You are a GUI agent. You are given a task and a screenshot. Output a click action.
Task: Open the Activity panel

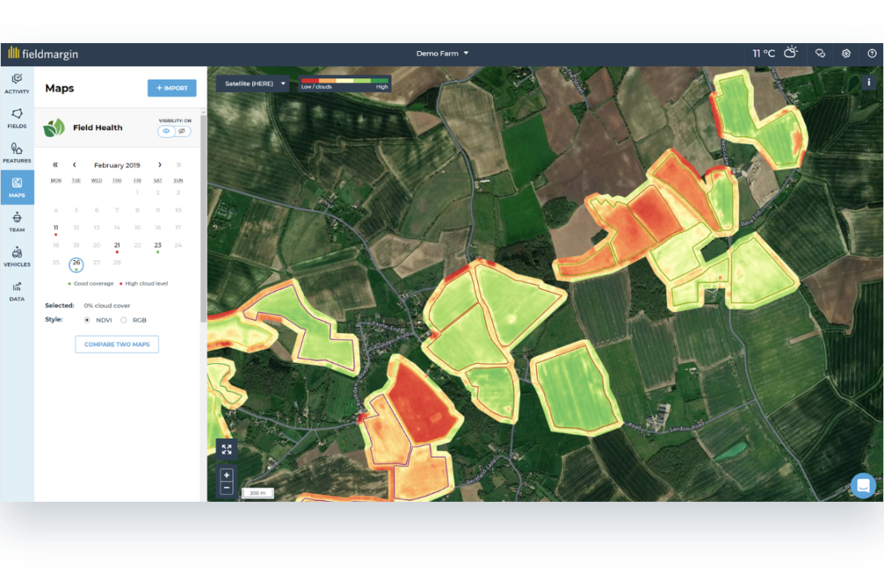coord(17,84)
